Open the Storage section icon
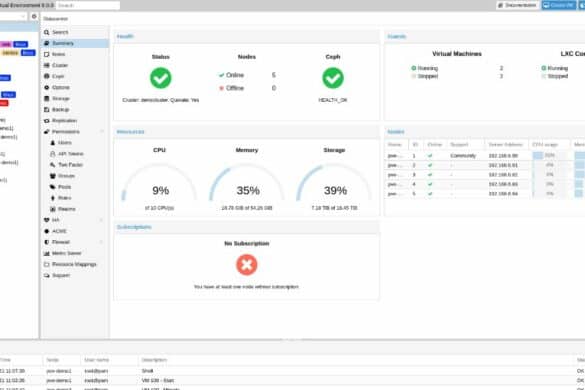 coord(47,99)
